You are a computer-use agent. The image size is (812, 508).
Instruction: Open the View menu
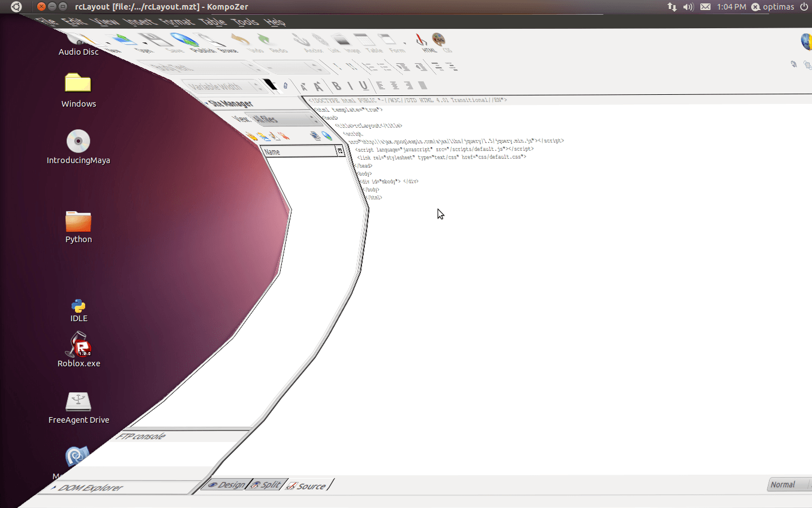tap(105, 21)
